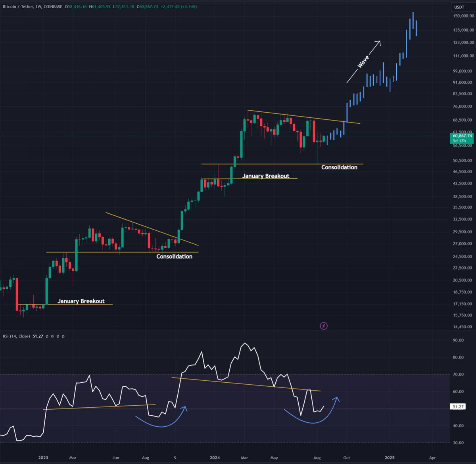The image size is (476, 464).
Task: Select the Wave arrow text annotation
Action: coord(363,61)
